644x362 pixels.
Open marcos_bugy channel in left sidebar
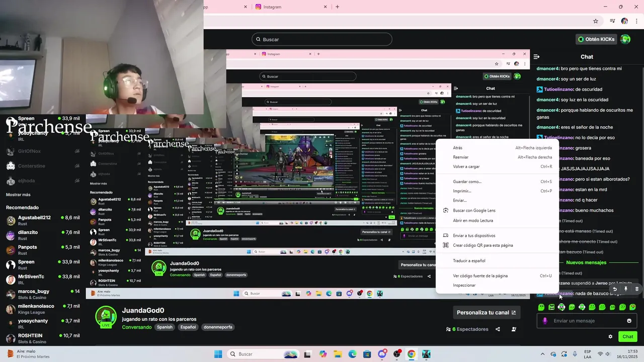tap(43, 294)
